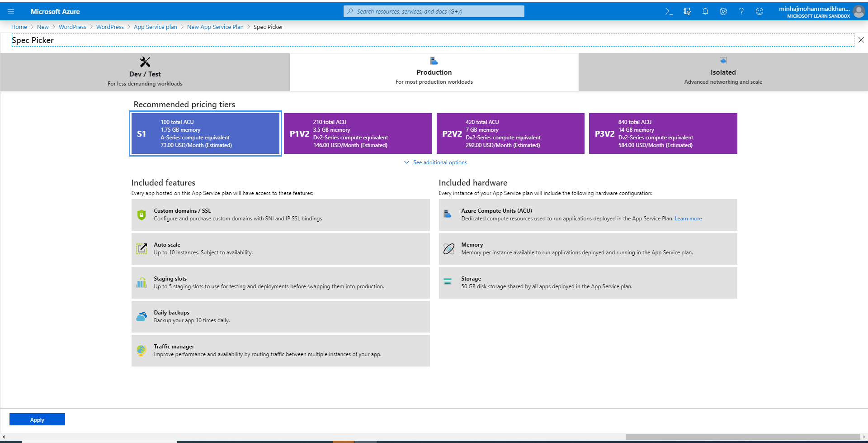This screenshot has width=868, height=443.
Task: Open the notifications bell
Action: click(x=705, y=11)
